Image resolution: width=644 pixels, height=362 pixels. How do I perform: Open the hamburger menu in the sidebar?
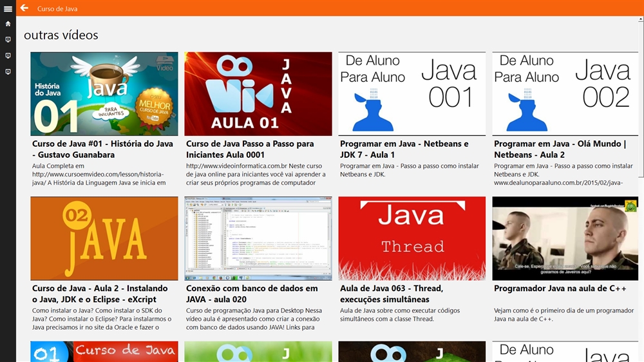point(8,8)
